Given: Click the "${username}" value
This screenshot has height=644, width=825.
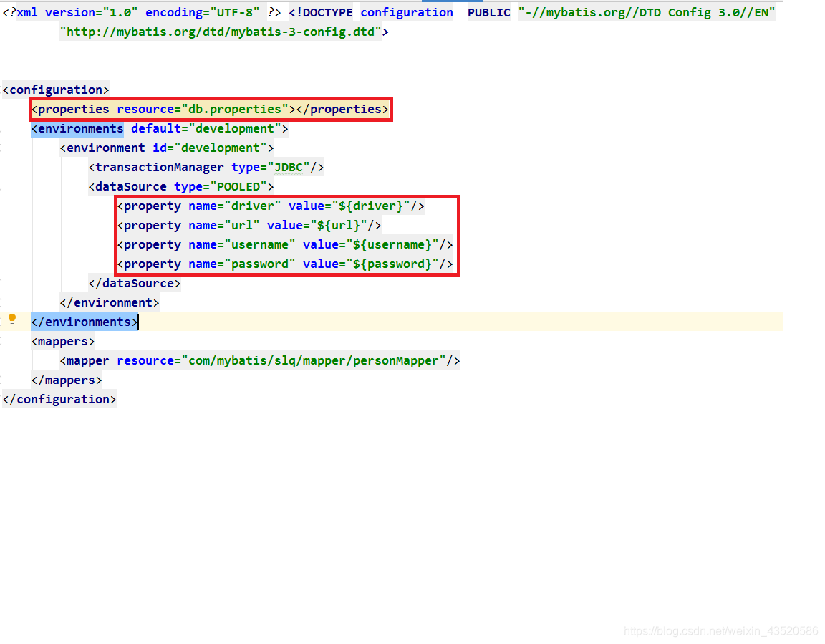Looking at the screenshot, I should point(392,245).
